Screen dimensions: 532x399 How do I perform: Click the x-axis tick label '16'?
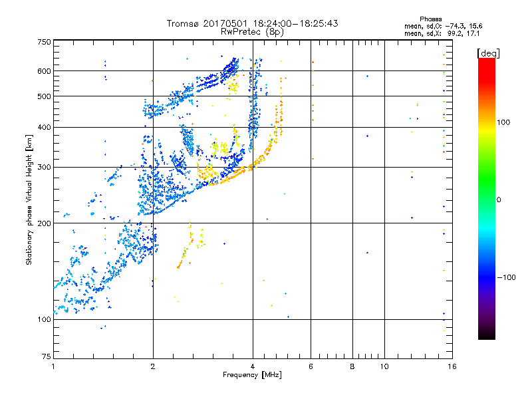[x=452, y=366]
